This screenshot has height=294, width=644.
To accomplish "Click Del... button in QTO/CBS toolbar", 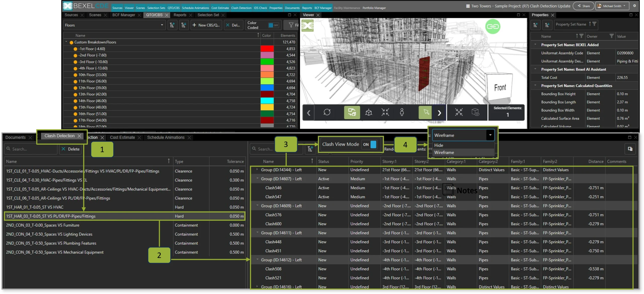I will (233, 25).
